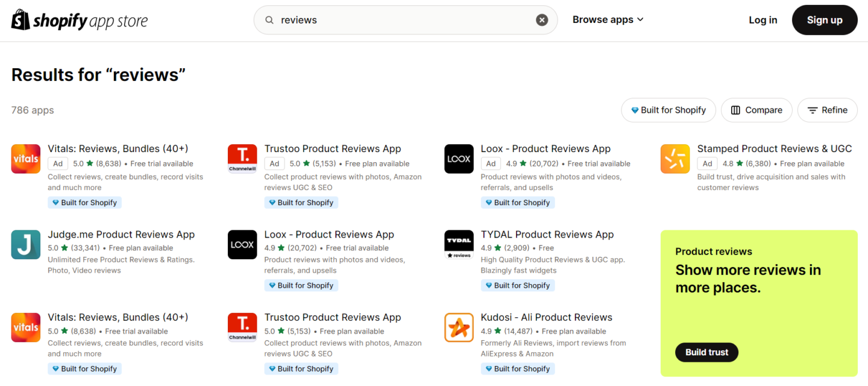Toggle the Built for Shopify filter
This screenshot has height=386, width=868.
[668, 110]
